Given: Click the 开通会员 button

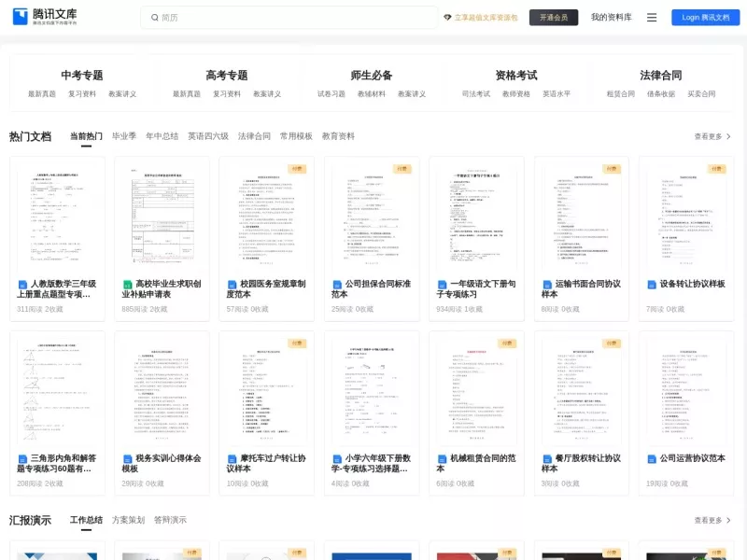Looking at the screenshot, I should coord(554,18).
